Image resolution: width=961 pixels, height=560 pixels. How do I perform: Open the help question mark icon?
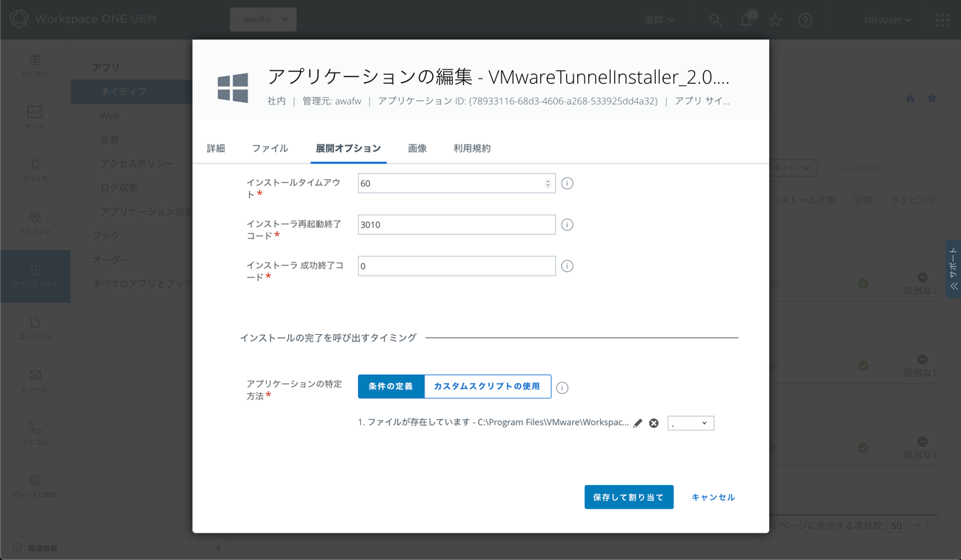(x=805, y=20)
